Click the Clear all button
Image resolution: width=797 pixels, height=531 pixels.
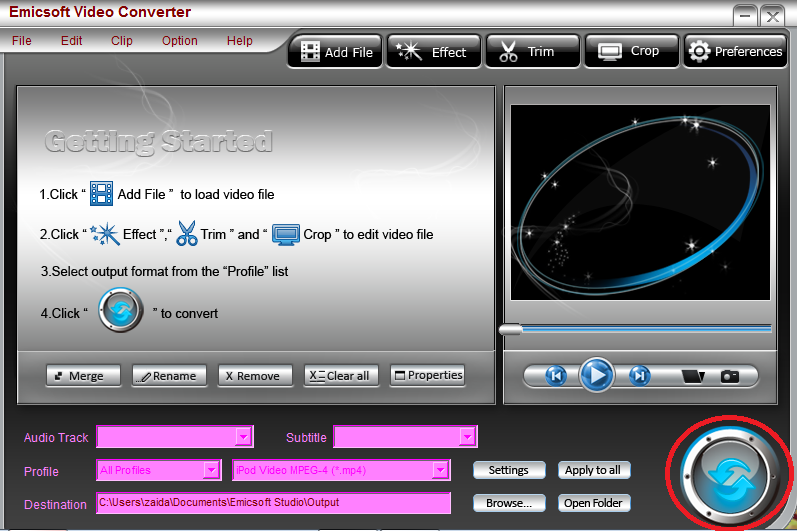click(x=341, y=376)
